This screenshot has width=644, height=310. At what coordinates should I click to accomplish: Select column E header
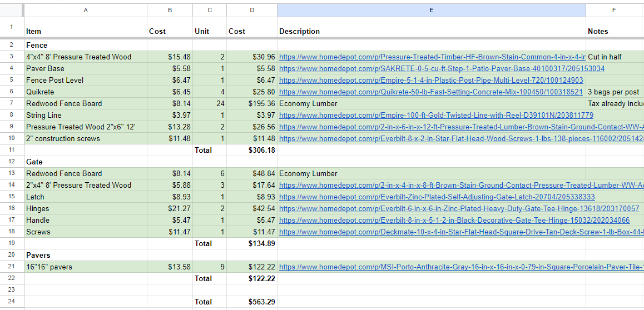click(431, 10)
